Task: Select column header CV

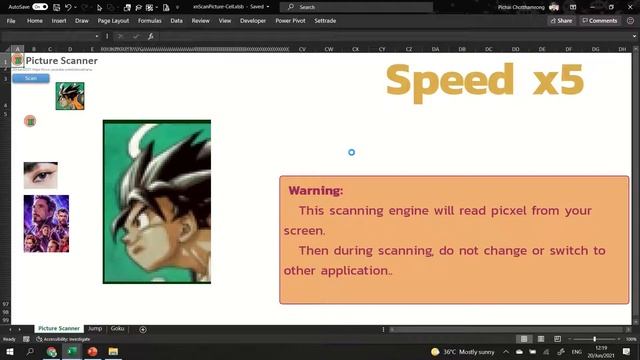Action: click(302, 49)
